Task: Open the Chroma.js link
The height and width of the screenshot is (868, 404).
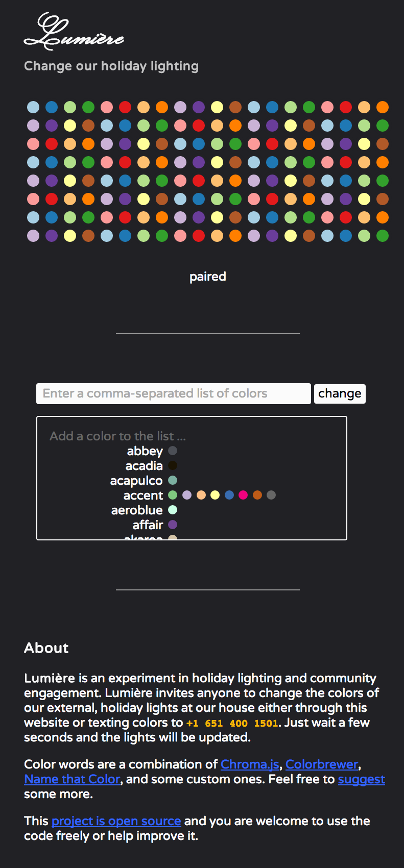Action: pos(250,764)
